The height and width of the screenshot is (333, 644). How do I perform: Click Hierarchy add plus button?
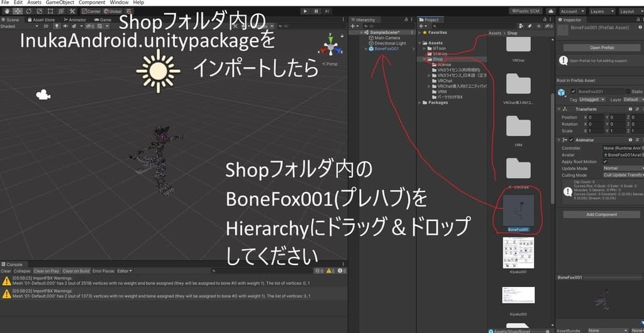(x=353, y=26)
